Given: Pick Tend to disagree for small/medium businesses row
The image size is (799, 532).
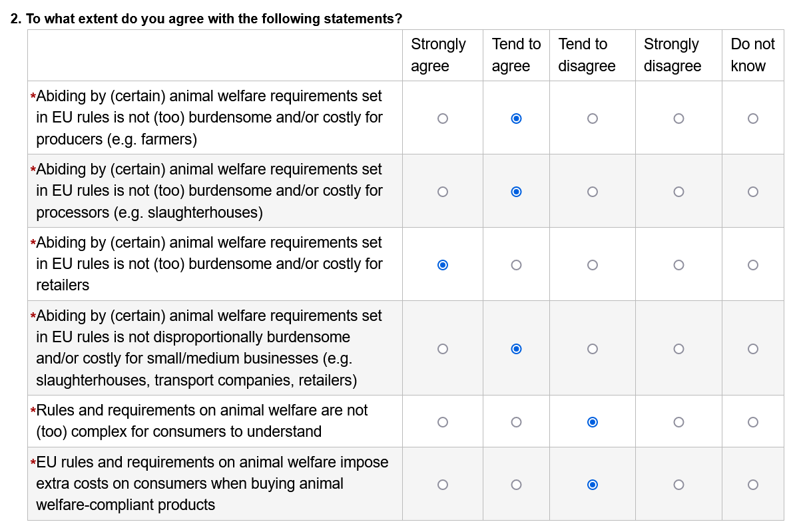Looking at the screenshot, I should (x=593, y=349).
